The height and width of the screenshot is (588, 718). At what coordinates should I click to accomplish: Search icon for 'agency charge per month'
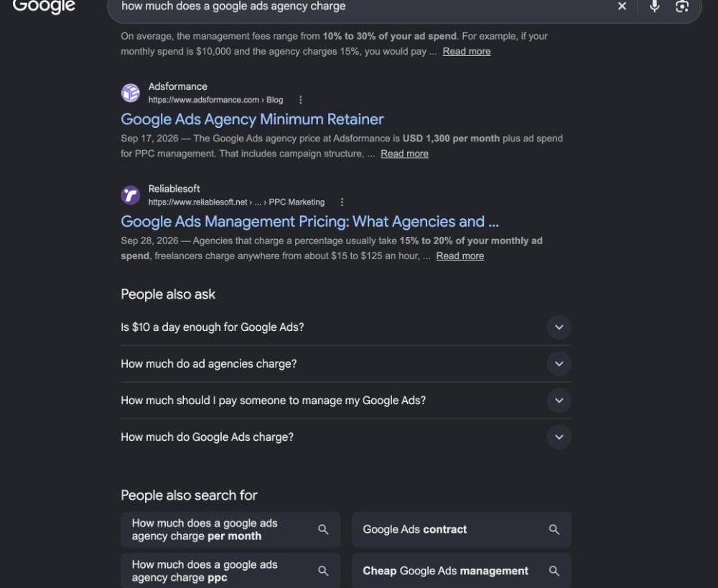click(323, 530)
